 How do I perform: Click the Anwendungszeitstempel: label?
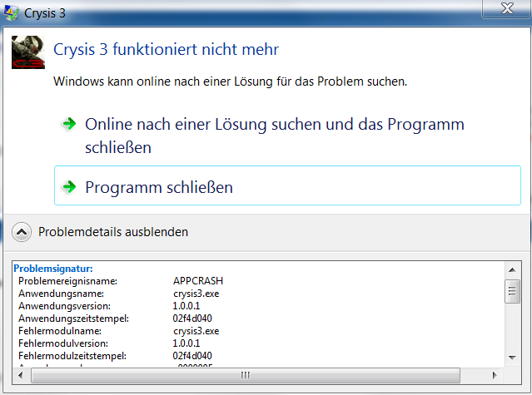pos(73,318)
